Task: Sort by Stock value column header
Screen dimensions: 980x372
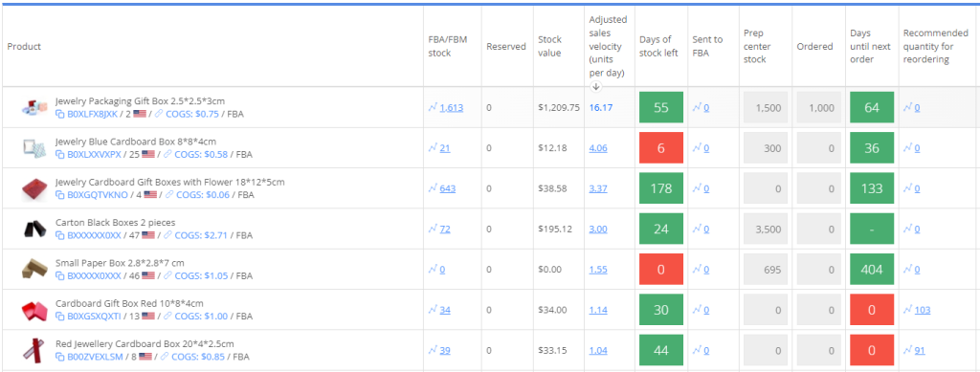Action: (x=550, y=46)
